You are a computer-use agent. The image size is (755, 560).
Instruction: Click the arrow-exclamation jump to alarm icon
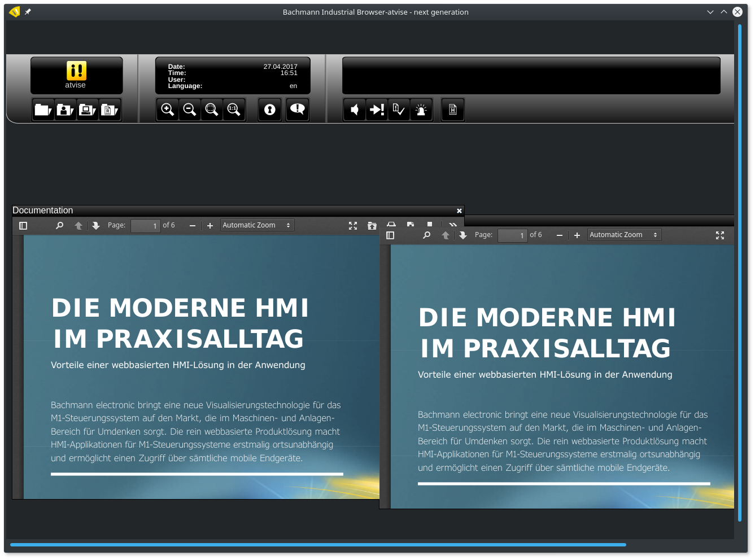(x=377, y=110)
